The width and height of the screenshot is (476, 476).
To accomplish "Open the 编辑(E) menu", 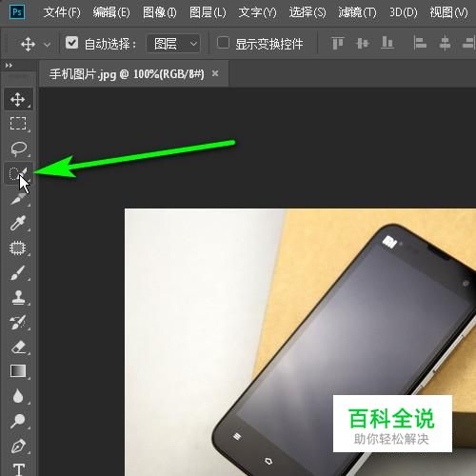I will coord(111,12).
